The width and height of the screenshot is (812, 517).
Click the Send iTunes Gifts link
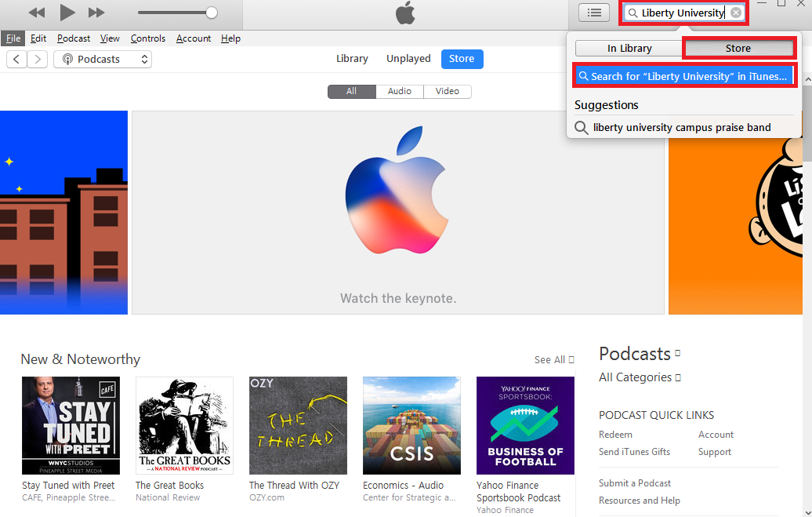pos(634,452)
